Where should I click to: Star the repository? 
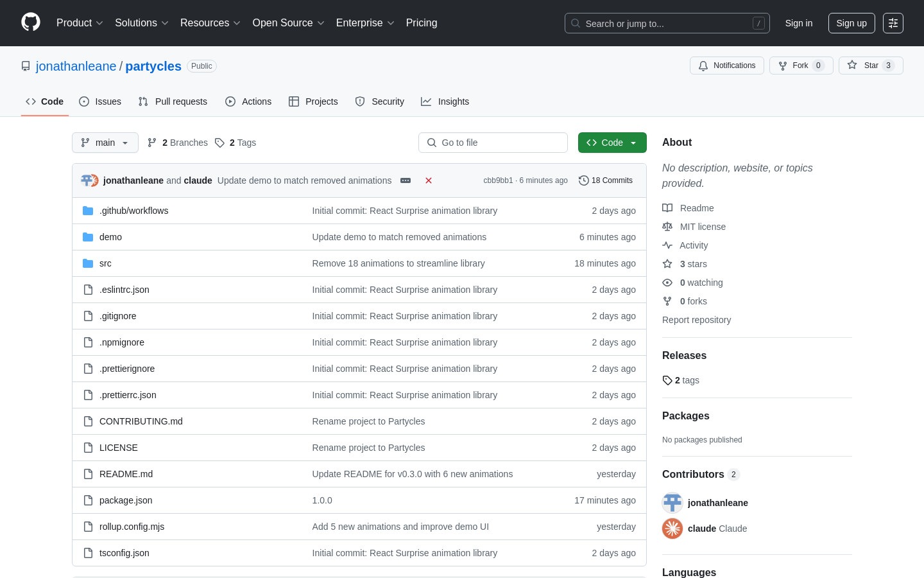click(871, 66)
